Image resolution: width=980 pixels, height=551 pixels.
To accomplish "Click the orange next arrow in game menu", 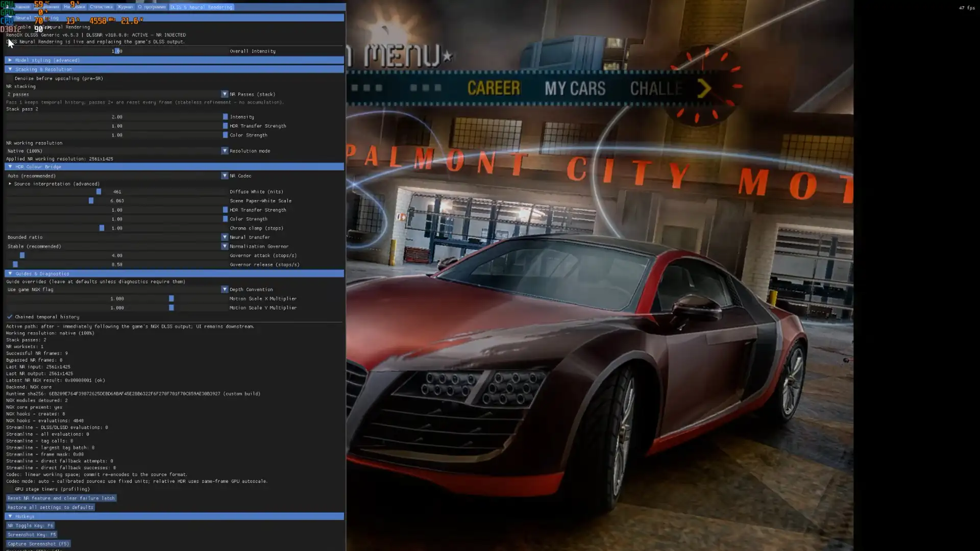I will [x=704, y=89].
